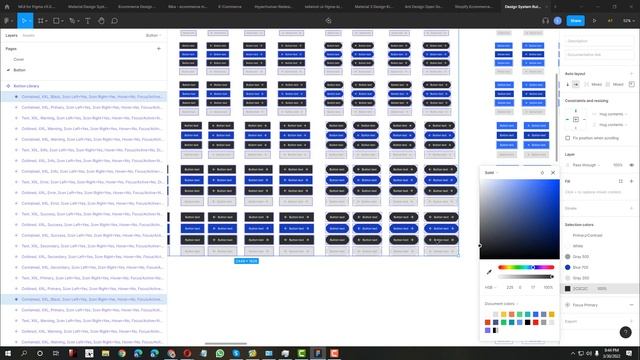Viewport: 640px width, 360px height.
Task: Click the user avatar in the toolbar
Action: [x=558, y=20]
